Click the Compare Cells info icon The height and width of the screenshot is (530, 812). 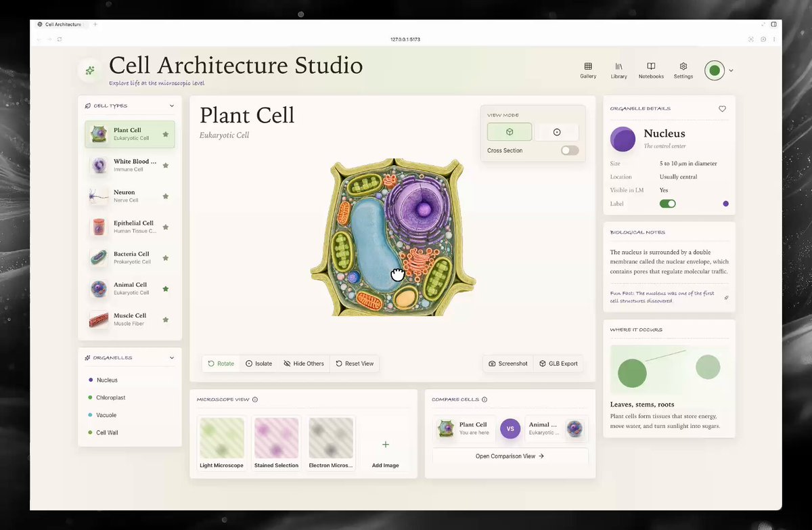[x=484, y=399]
